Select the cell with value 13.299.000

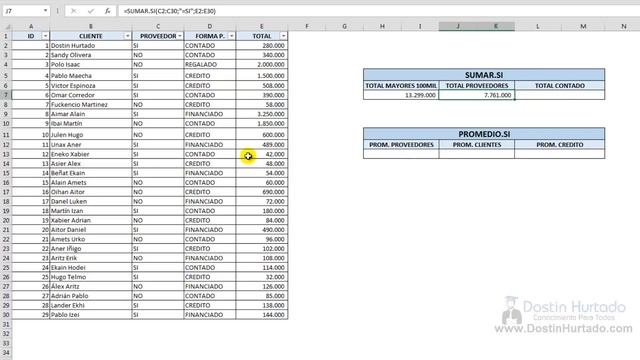401,95
